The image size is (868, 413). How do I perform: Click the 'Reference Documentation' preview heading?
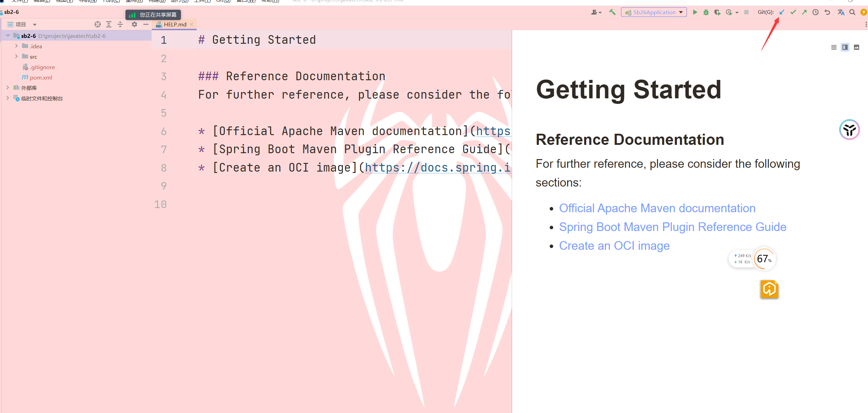click(630, 140)
